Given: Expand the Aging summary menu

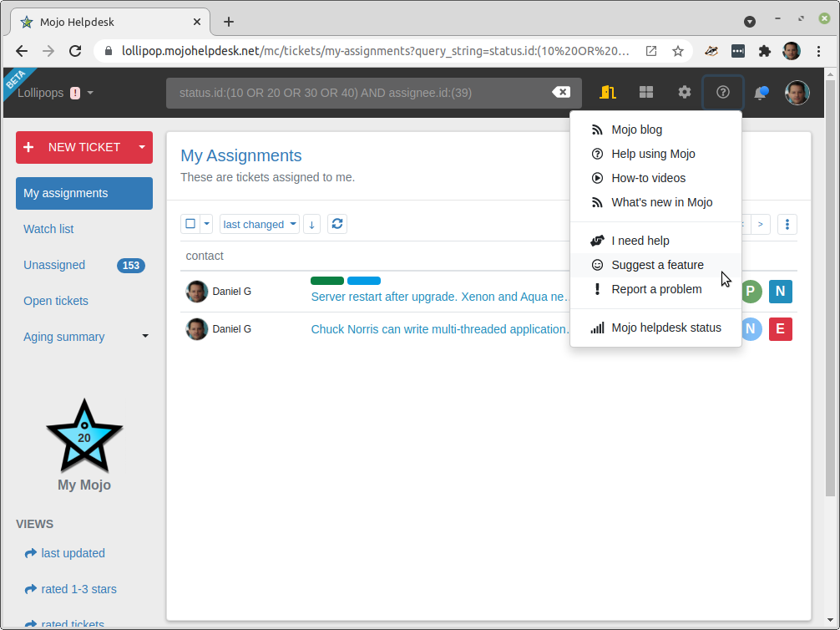Looking at the screenshot, I should tap(145, 337).
